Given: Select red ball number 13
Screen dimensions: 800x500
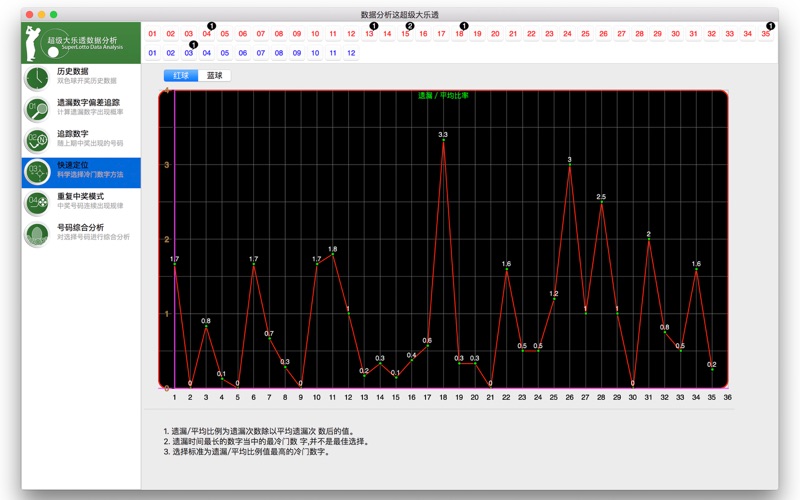Looking at the screenshot, I should [369, 34].
